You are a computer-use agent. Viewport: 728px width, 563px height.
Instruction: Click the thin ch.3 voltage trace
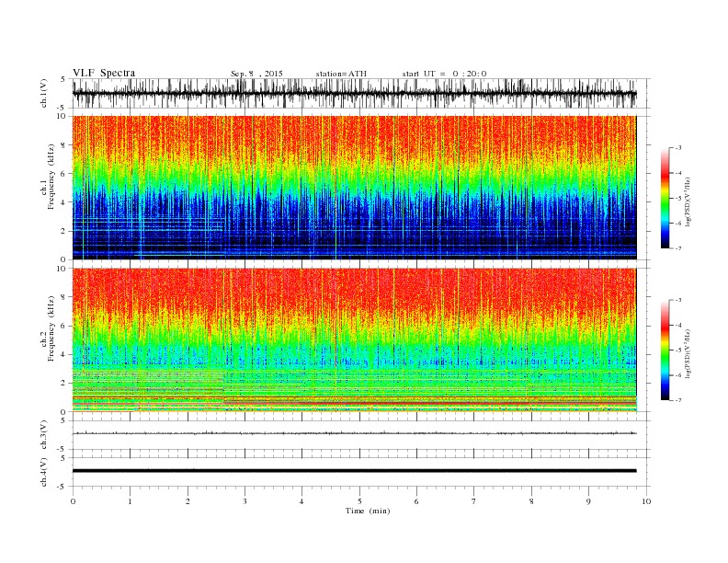pyautogui.click(x=354, y=433)
